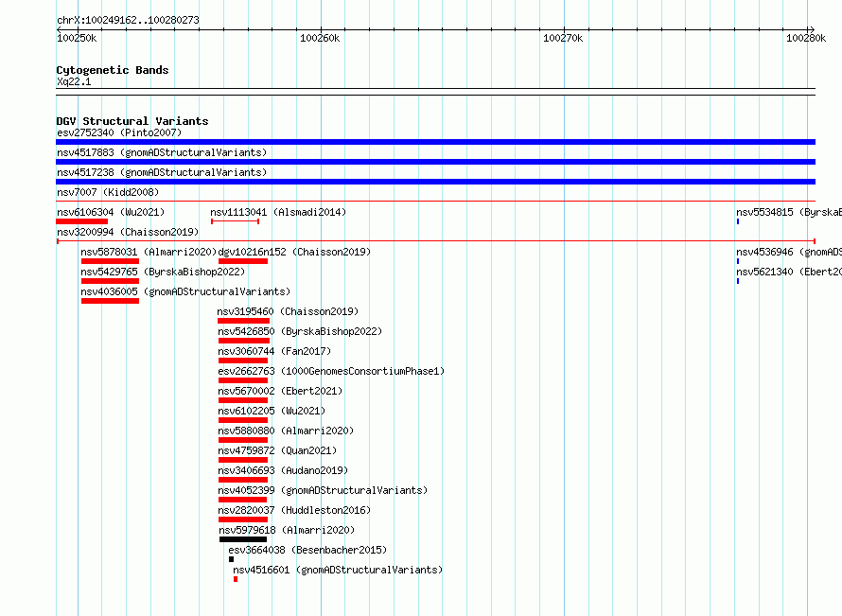
Task: Select the red bar under nsv4036005
Action: pyautogui.click(x=110, y=301)
